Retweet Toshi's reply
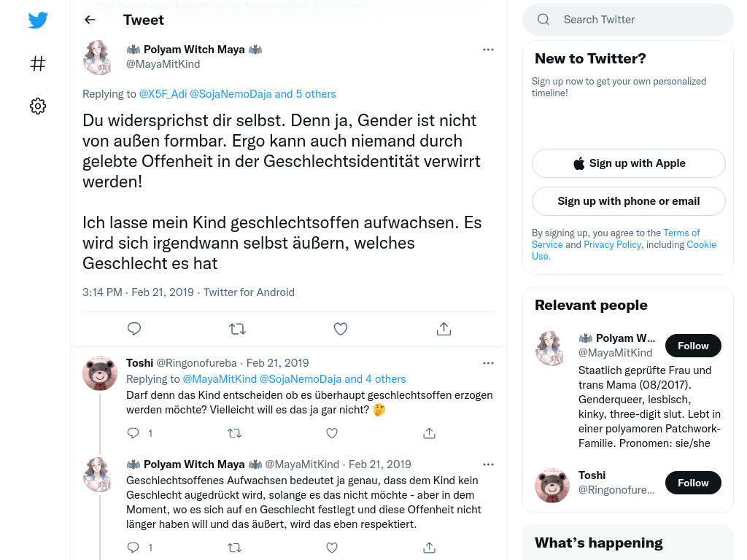The height and width of the screenshot is (560, 747). click(x=234, y=433)
